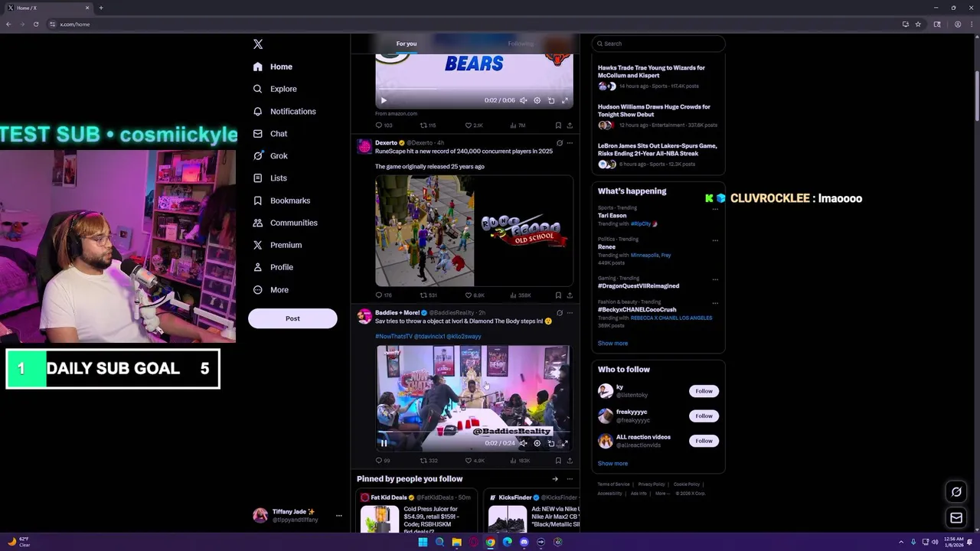
Task: Follow the account named ky
Action: coord(704,391)
